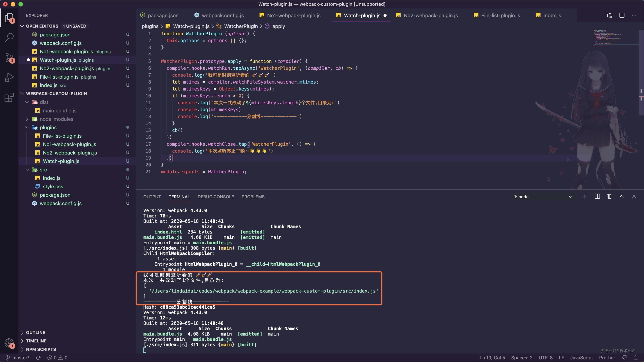Maximize the panel with up chevron
644x362 pixels.
[x=622, y=196]
